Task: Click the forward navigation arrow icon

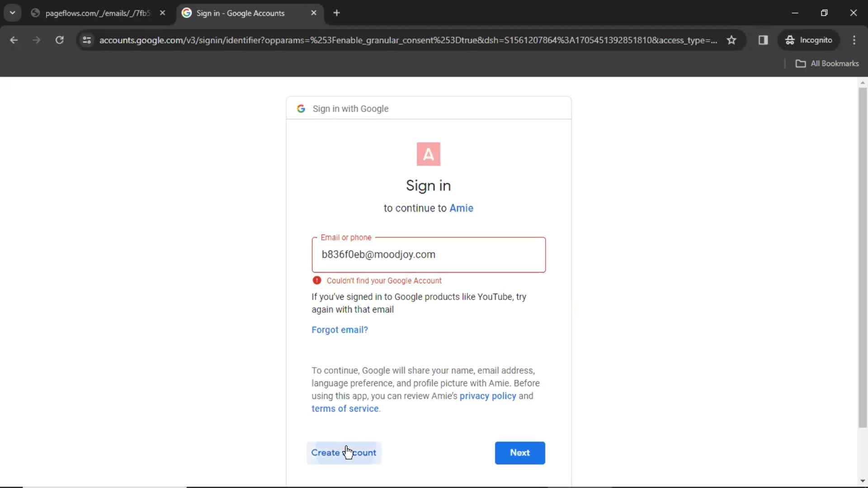Action: point(36,40)
